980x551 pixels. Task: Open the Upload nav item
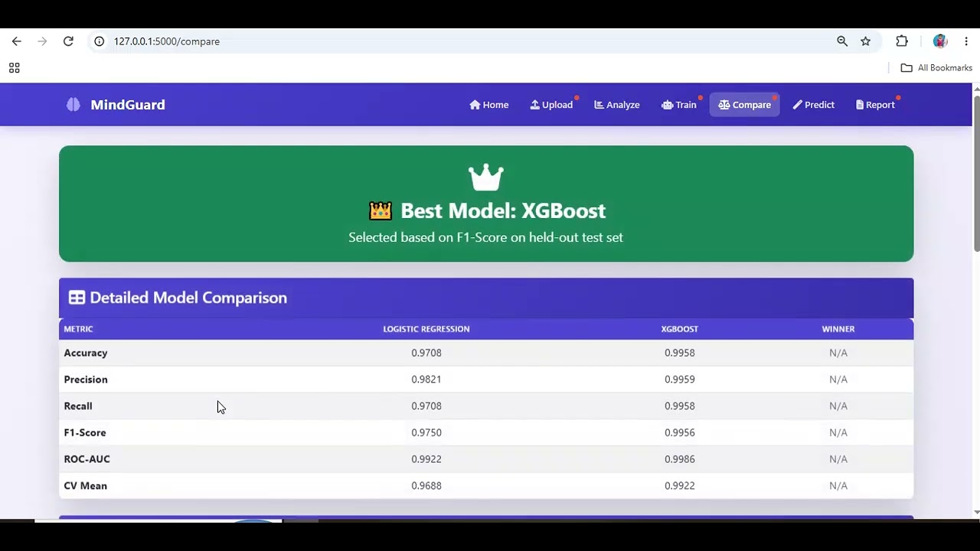coord(551,105)
